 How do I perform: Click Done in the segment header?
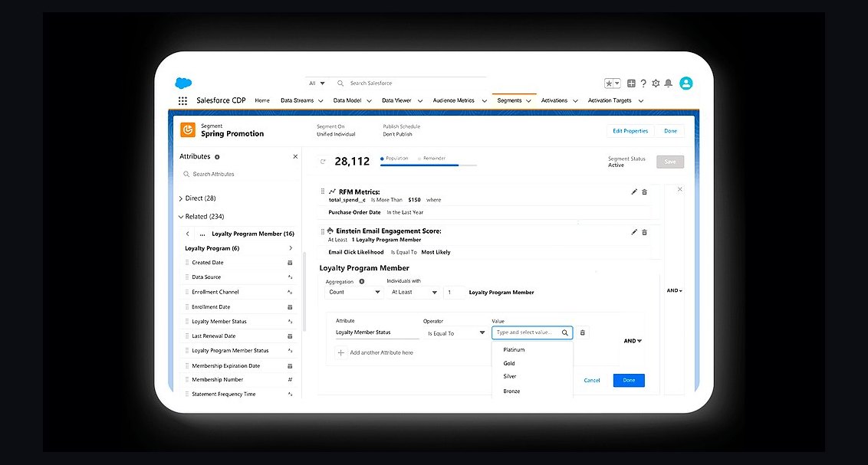point(670,131)
